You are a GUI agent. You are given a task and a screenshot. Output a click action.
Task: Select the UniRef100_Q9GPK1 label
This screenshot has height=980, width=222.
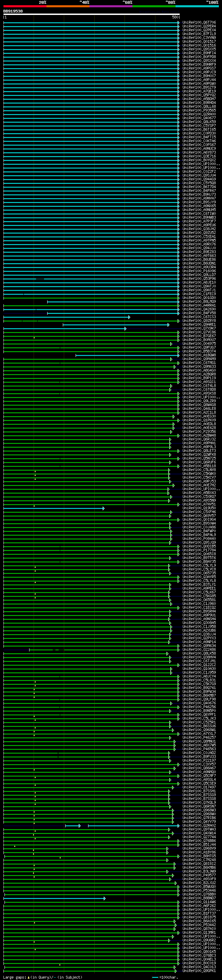pyautogui.click(x=199, y=971)
